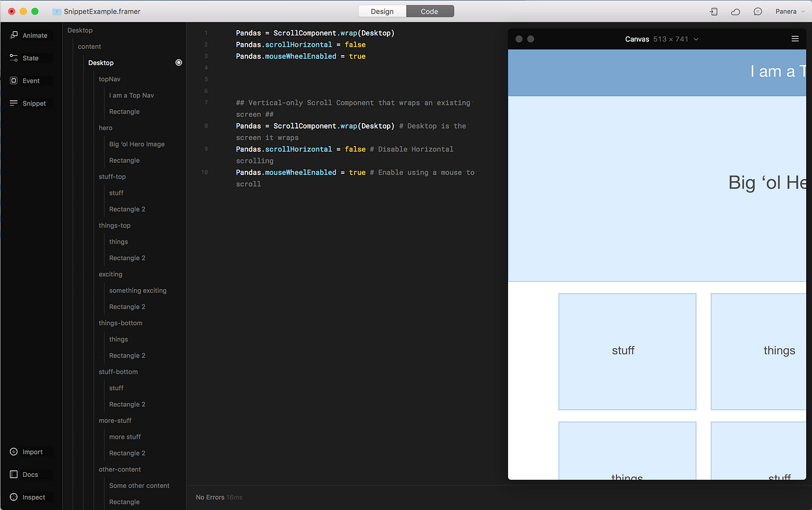The height and width of the screenshot is (510, 812).
Task: Select Rectangle layer under hero
Action: [124, 160]
